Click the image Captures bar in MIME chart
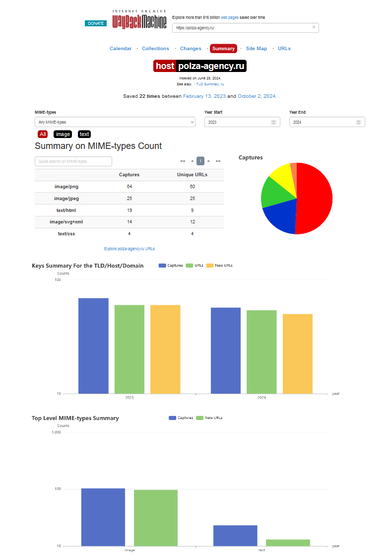Screen dimensions: 392x558 (103, 517)
